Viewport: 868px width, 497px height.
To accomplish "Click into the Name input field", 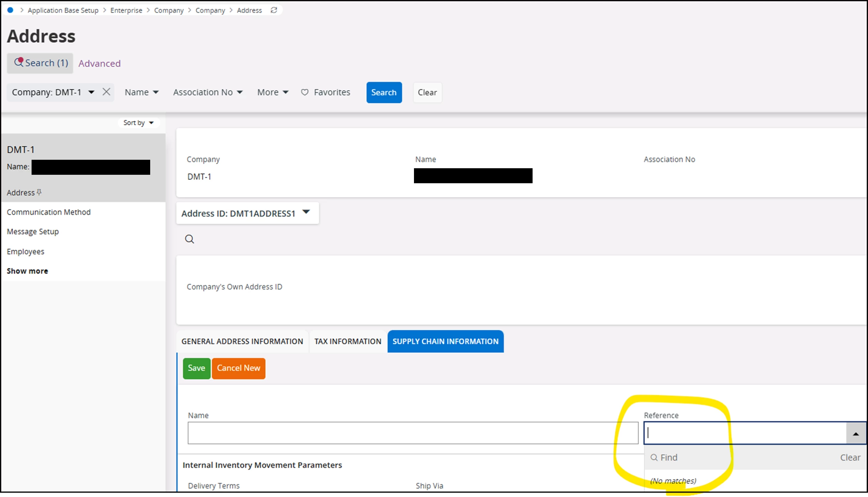I will click(x=412, y=433).
